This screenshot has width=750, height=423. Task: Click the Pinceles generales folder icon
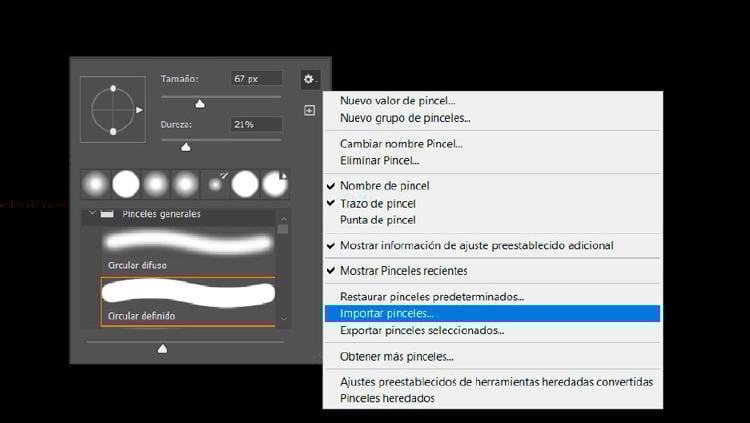(107, 214)
